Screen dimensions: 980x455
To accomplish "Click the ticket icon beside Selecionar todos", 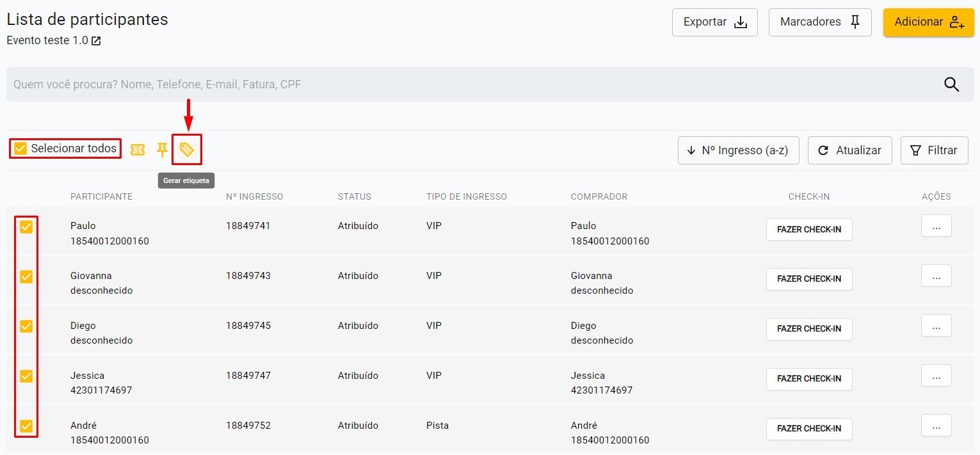I will tap(138, 150).
